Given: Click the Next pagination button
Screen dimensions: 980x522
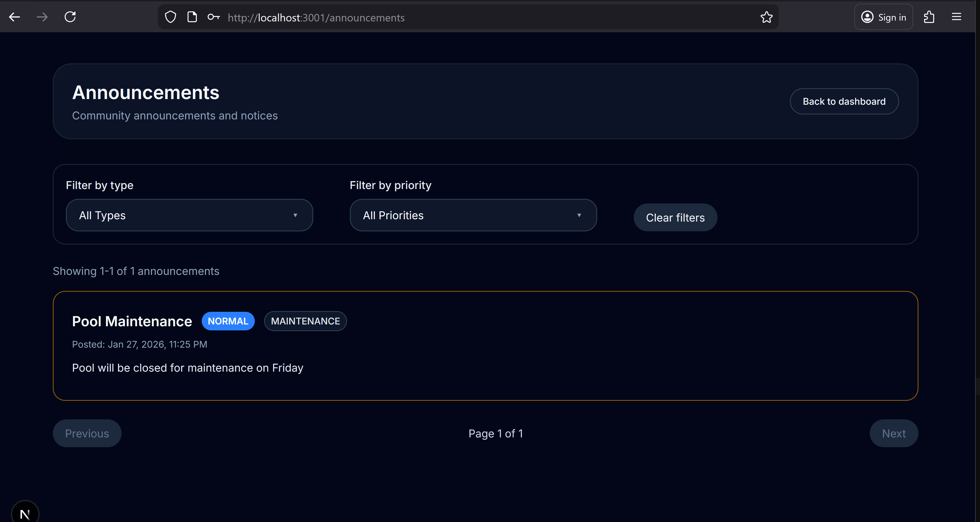Looking at the screenshot, I should click(893, 433).
